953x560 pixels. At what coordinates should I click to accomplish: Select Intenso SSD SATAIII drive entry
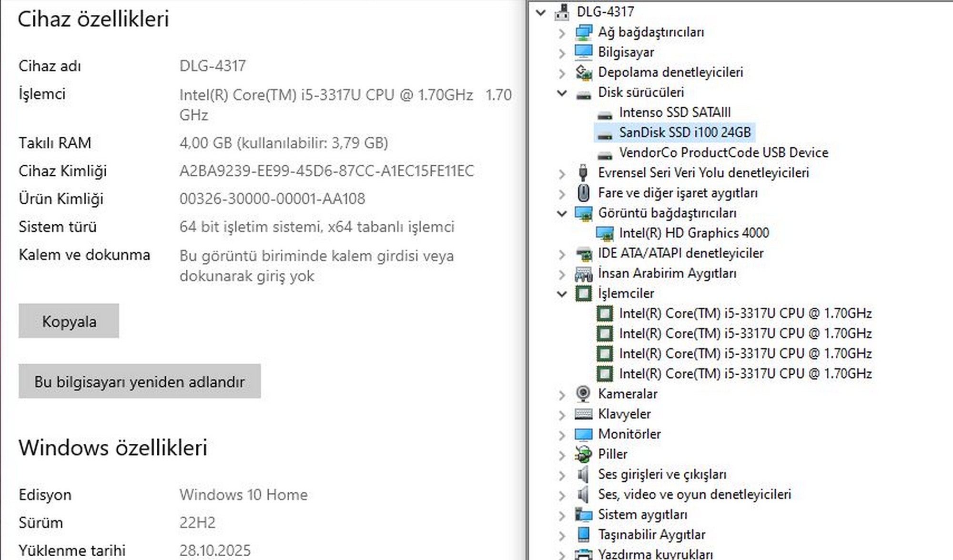click(674, 112)
